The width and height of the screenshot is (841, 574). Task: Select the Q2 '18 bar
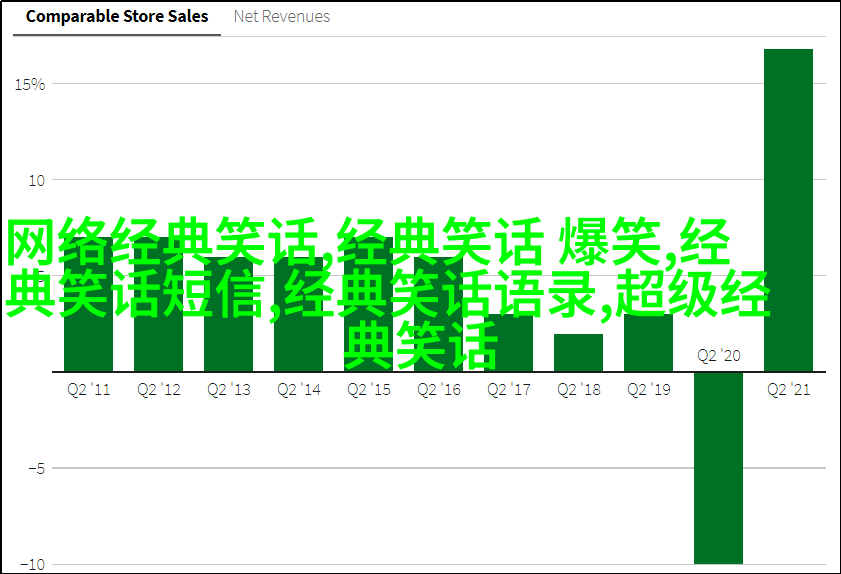[x=578, y=353]
